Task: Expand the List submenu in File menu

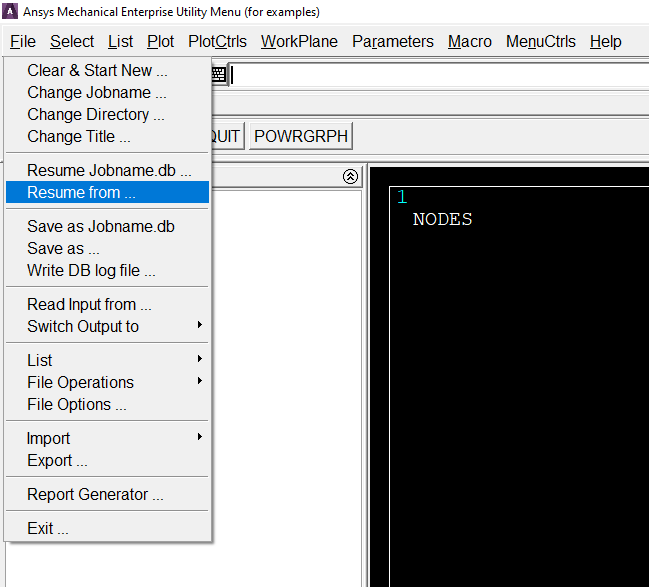Action: 107,360
